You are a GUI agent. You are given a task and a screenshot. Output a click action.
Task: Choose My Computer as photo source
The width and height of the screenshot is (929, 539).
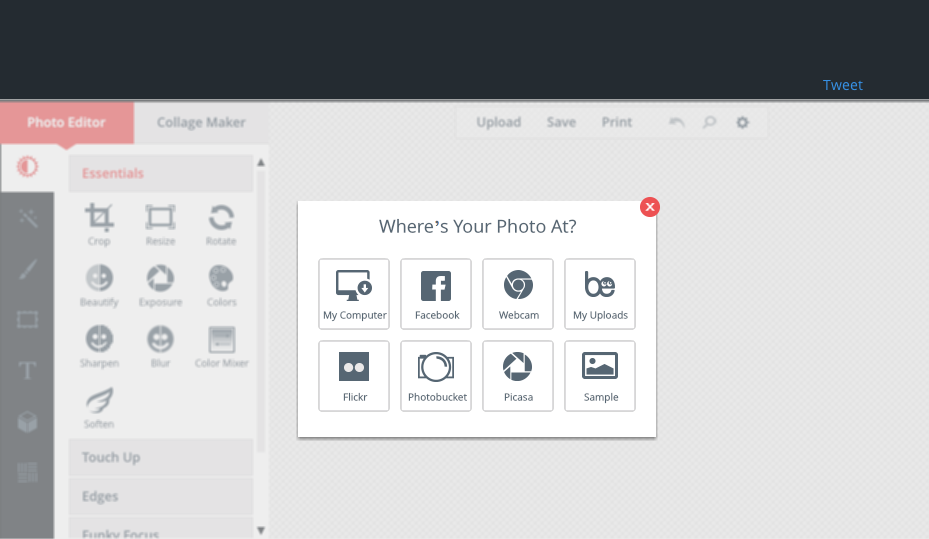click(354, 294)
